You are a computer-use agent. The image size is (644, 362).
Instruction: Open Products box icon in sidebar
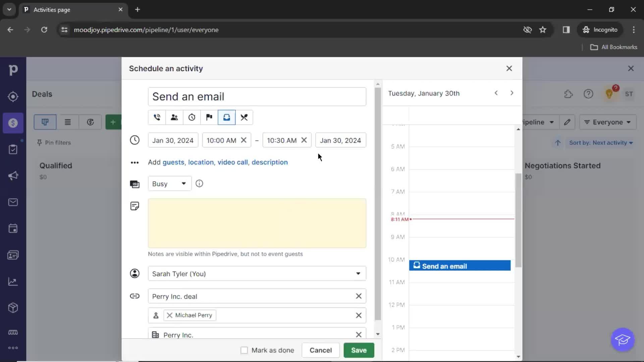(13, 308)
